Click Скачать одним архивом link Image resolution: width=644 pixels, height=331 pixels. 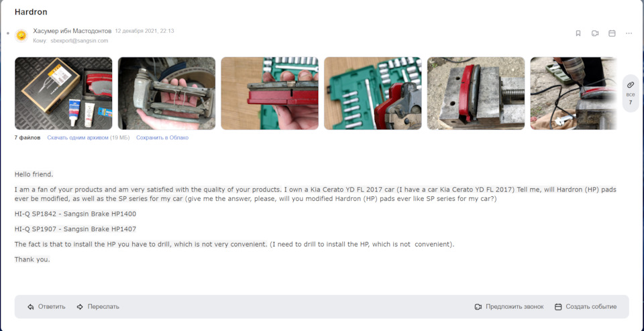click(78, 138)
